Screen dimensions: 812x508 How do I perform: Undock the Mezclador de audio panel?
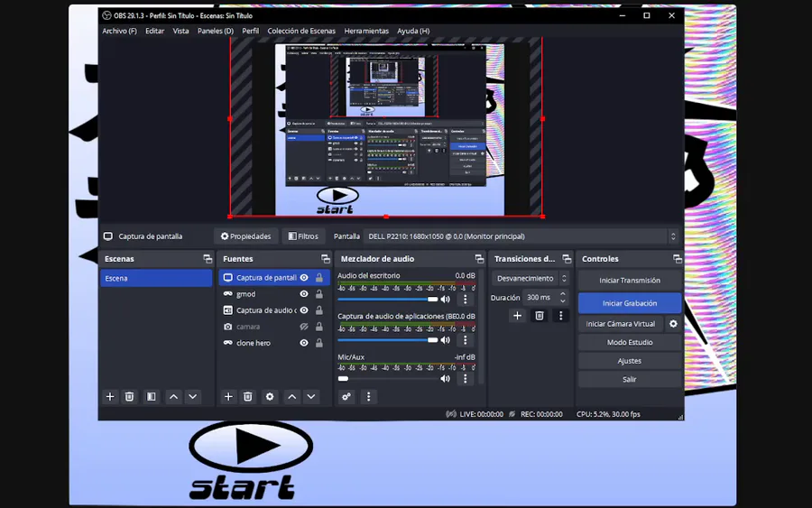pyautogui.click(x=479, y=259)
